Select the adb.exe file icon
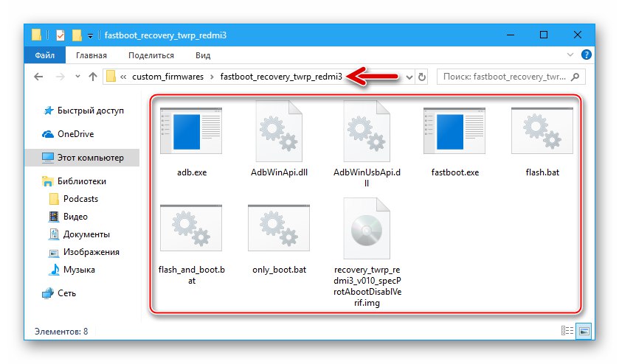This screenshot has height=364, width=619. (191, 130)
